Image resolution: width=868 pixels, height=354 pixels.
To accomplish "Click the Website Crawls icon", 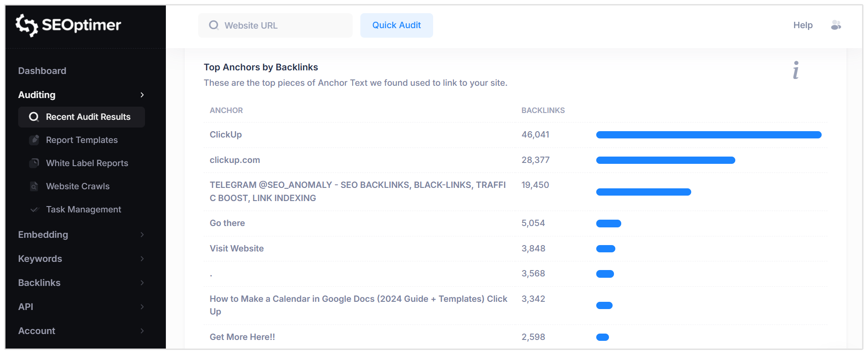I will (34, 186).
